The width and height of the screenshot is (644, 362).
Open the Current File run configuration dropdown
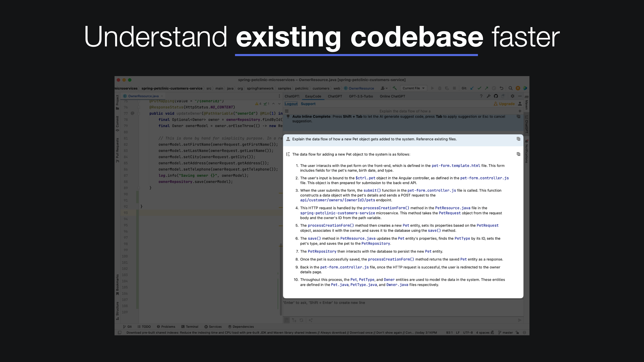click(x=414, y=88)
